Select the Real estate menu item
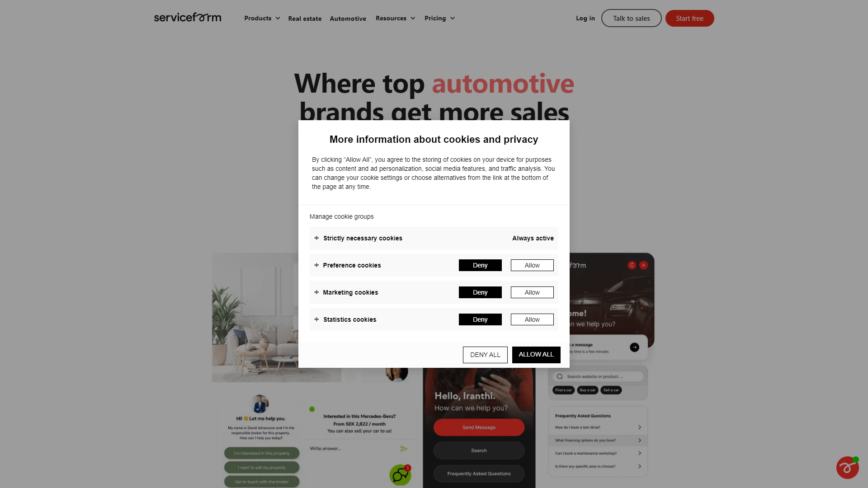868x488 pixels. click(305, 19)
